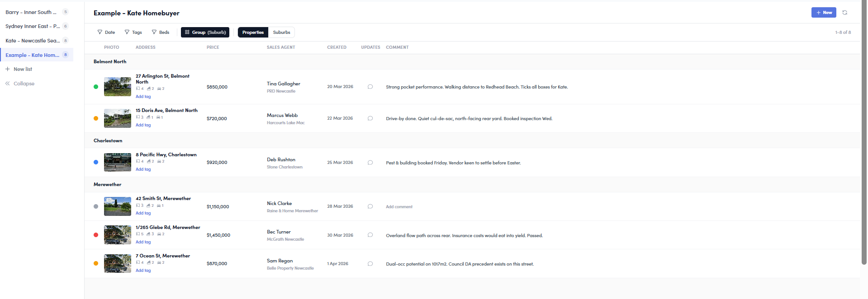The image size is (868, 299).
Task: Open updates bubble for 1/265 Glebe Rd
Action: point(370,235)
